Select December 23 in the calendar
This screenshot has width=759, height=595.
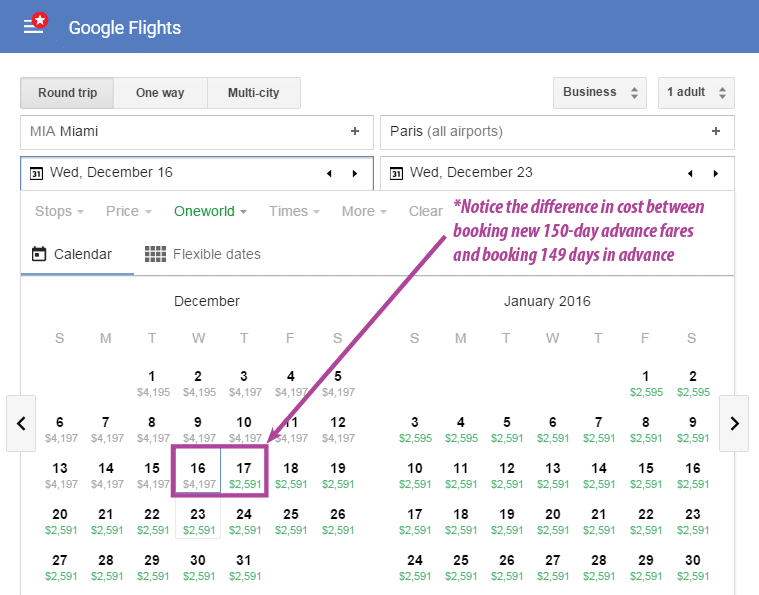pyautogui.click(x=198, y=521)
